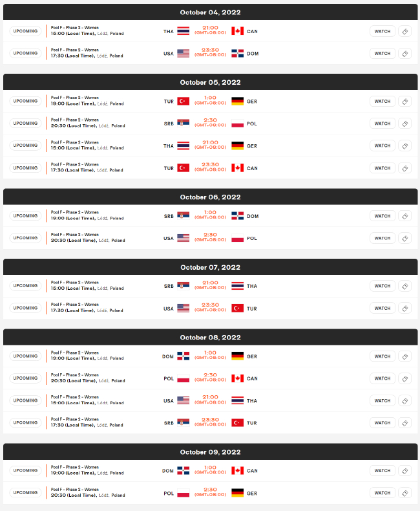Click Thailand flag in USA vs THA match

pos(237,401)
